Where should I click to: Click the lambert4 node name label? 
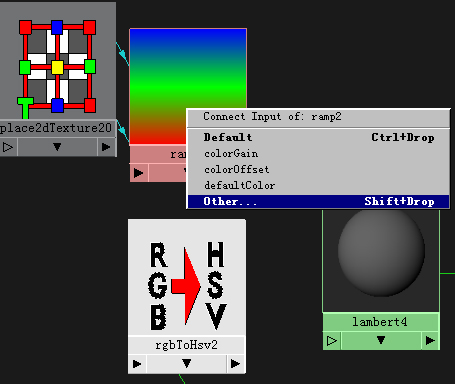pos(380,322)
